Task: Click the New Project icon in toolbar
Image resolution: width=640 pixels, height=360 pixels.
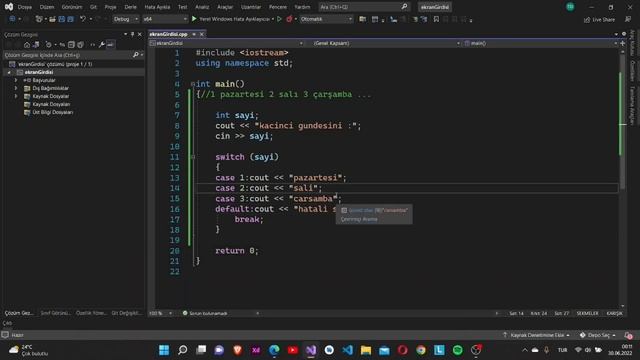Action: point(39,19)
